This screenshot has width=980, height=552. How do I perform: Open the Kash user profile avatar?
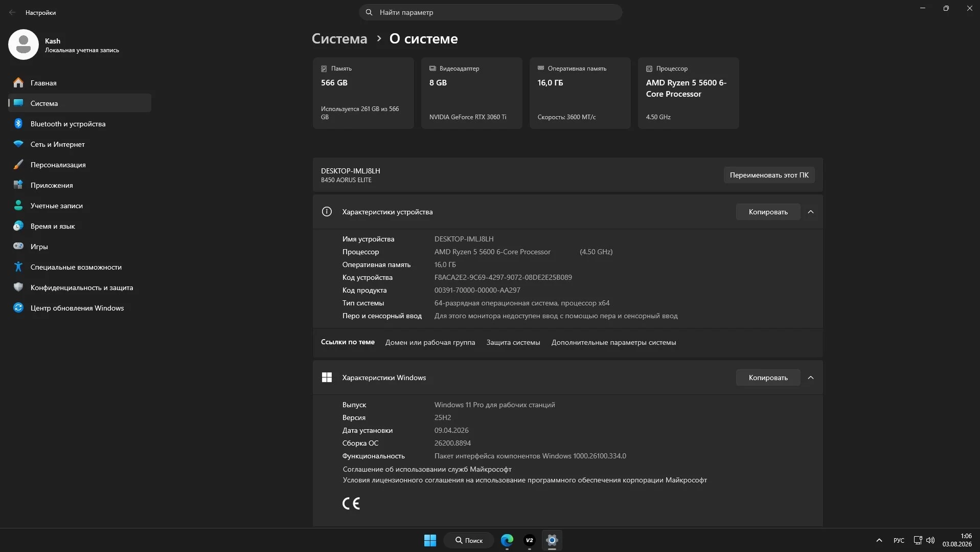pos(24,45)
